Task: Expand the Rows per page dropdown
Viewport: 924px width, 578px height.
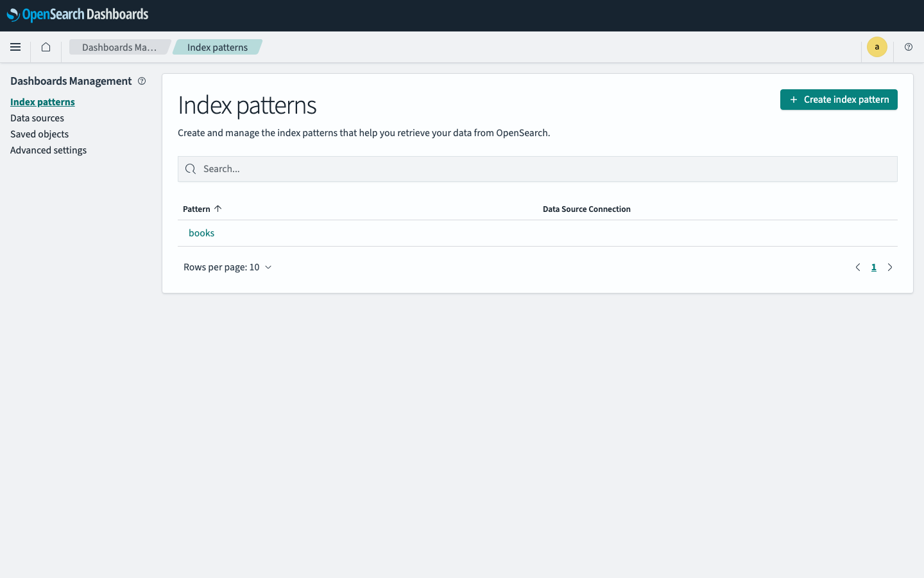Action: click(x=228, y=267)
